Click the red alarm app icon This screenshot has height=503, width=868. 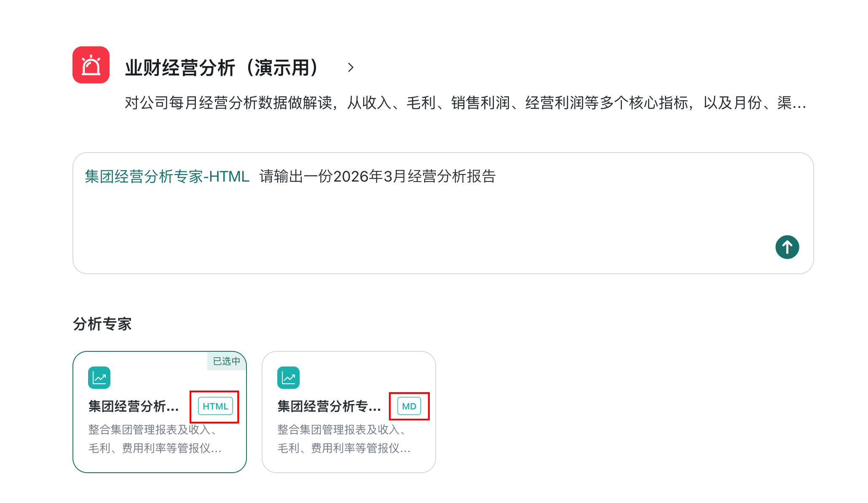(91, 65)
